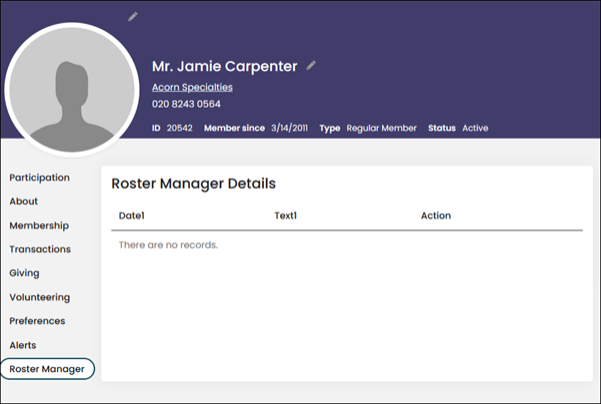Click the Date1 column header
The height and width of the screenshot is (404, 601).
pyautogui.click(x=132, y=215)
